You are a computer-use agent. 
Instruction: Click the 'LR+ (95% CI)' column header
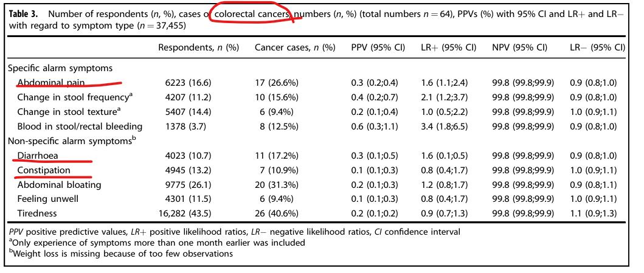click(x=448, y=47)
